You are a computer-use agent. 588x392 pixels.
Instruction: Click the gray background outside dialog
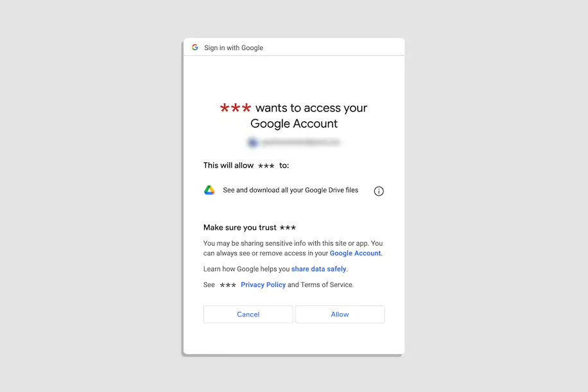point(94,195)
